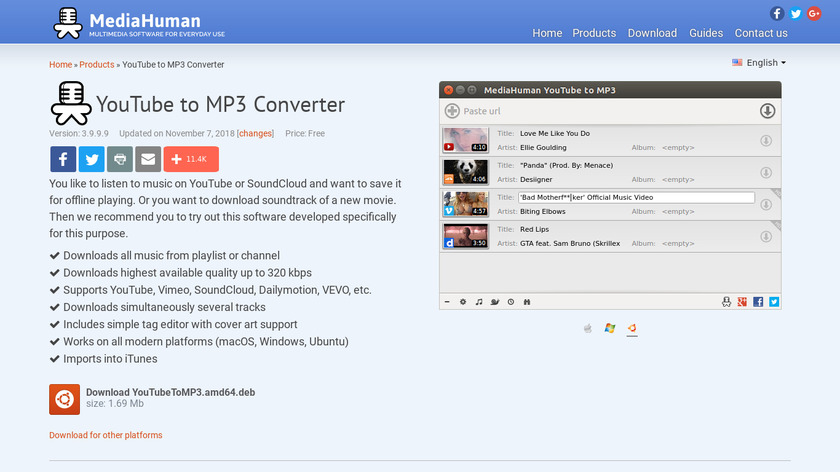Click the music note icon in app toolbar
This screenshot has height=472, width=840.
click(479, 302)
